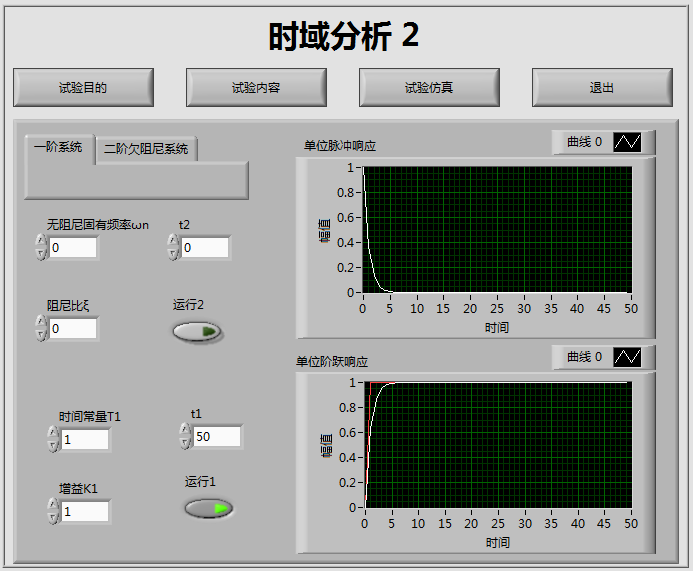The width and height of the screenshot is (693, 571).
Task: Switch to the 二阶欠阻尼系统 tab
Action: tap(146, 149)
